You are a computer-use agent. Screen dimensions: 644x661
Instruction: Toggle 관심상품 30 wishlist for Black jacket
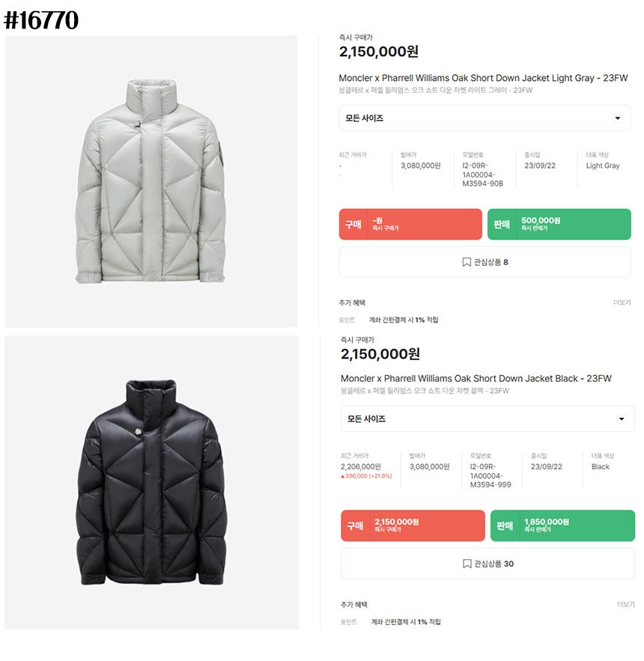[488, 564]
